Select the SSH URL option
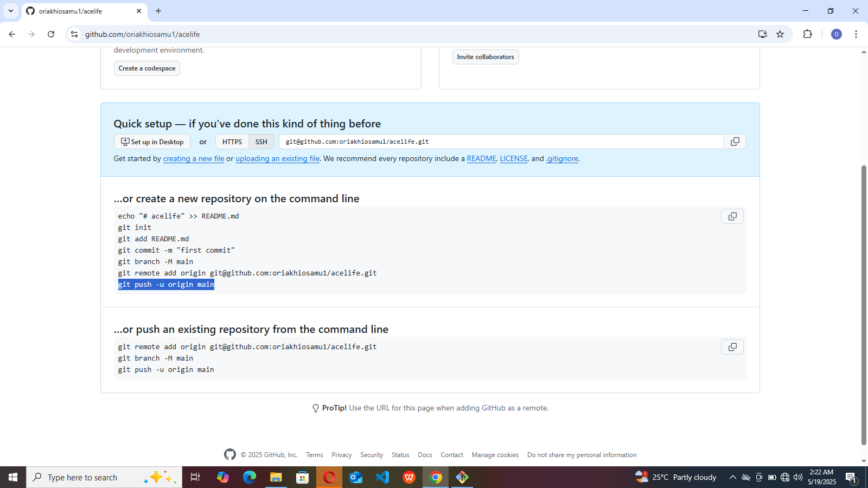 [x=261, y=142]
